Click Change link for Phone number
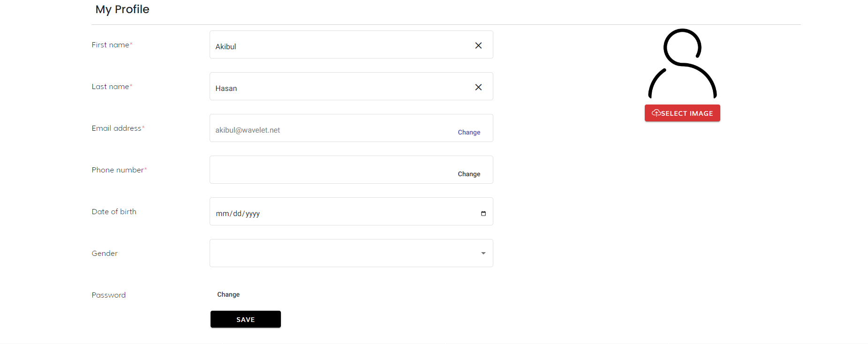The width and height of the screenshot is (868, 344). pyautogui.click(x=469, y=174)
